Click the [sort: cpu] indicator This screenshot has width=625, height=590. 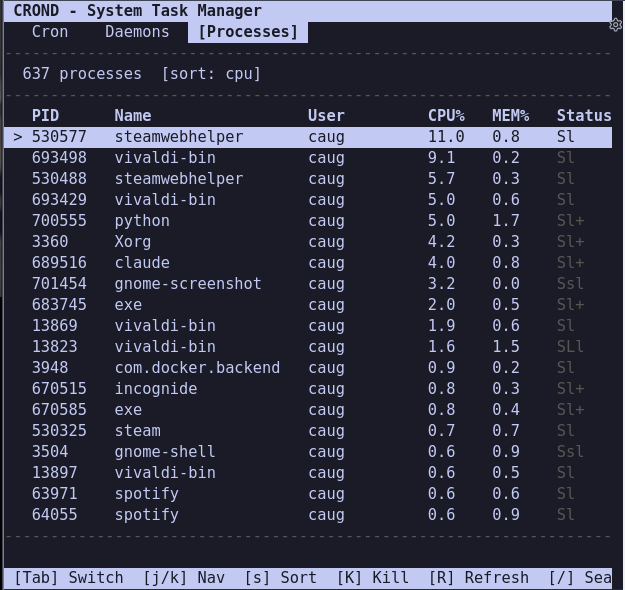click(x=211, y=74)
